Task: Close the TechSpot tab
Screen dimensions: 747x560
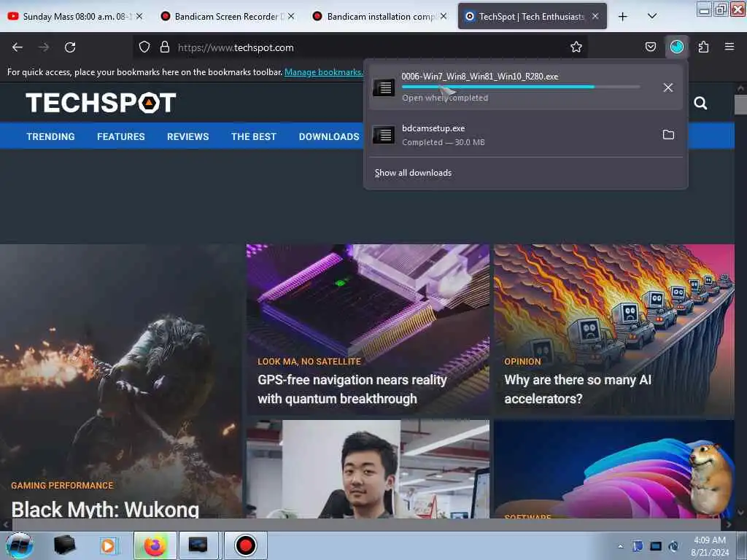Action: pos(595,16)
